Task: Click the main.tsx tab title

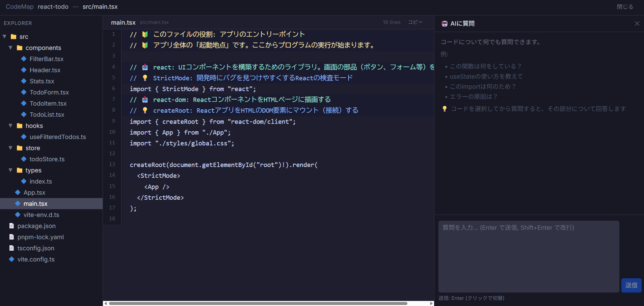Action: click(123, 22)
